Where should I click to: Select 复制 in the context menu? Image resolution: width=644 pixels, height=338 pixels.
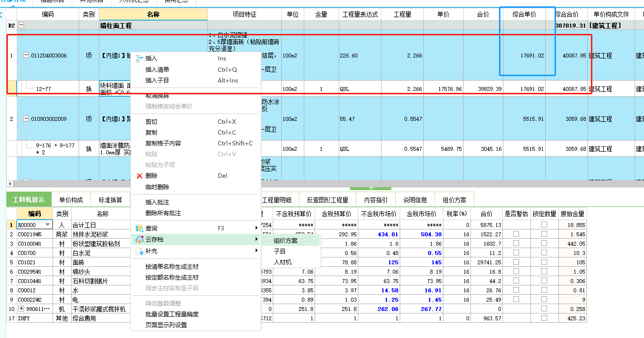195,132
